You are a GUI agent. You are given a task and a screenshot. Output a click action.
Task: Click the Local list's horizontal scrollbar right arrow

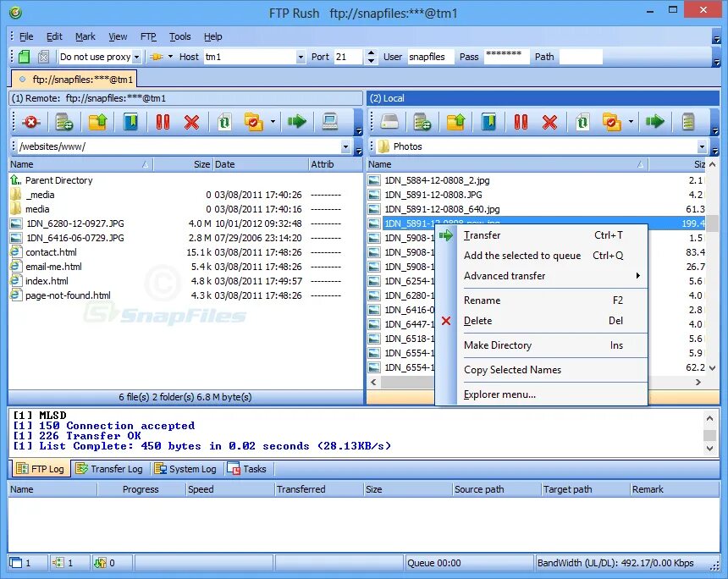coord(698,382)
